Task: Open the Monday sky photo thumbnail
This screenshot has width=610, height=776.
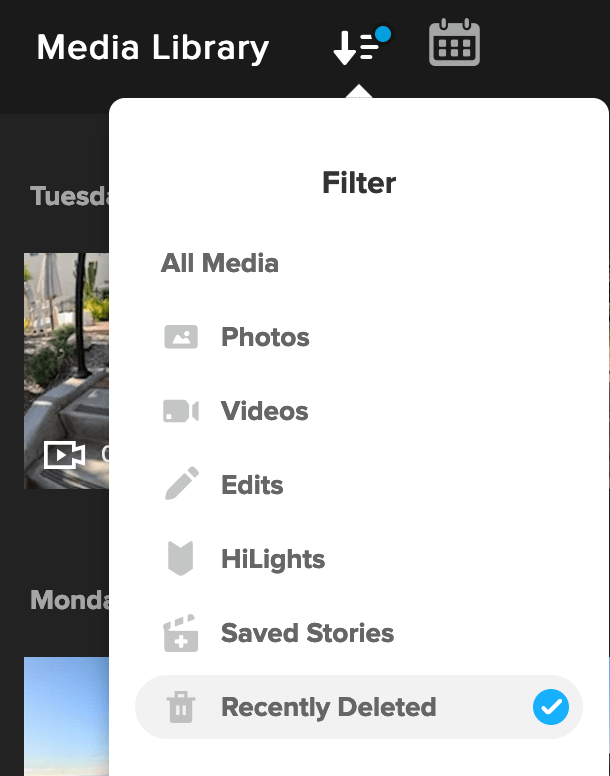Action: 66,716
